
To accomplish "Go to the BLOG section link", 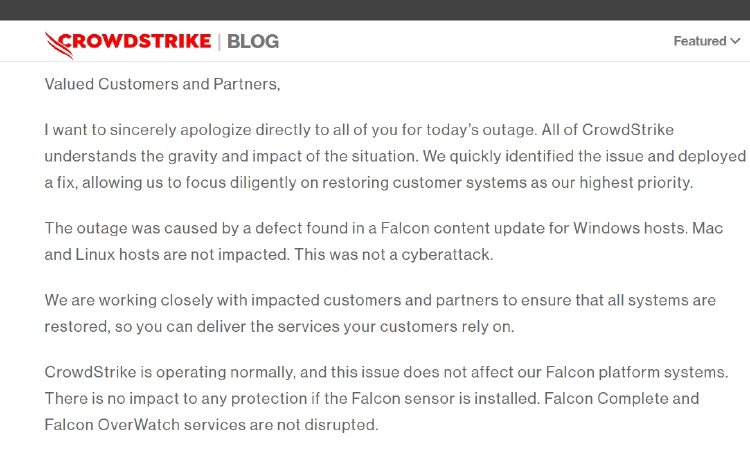I will [253, 42].
